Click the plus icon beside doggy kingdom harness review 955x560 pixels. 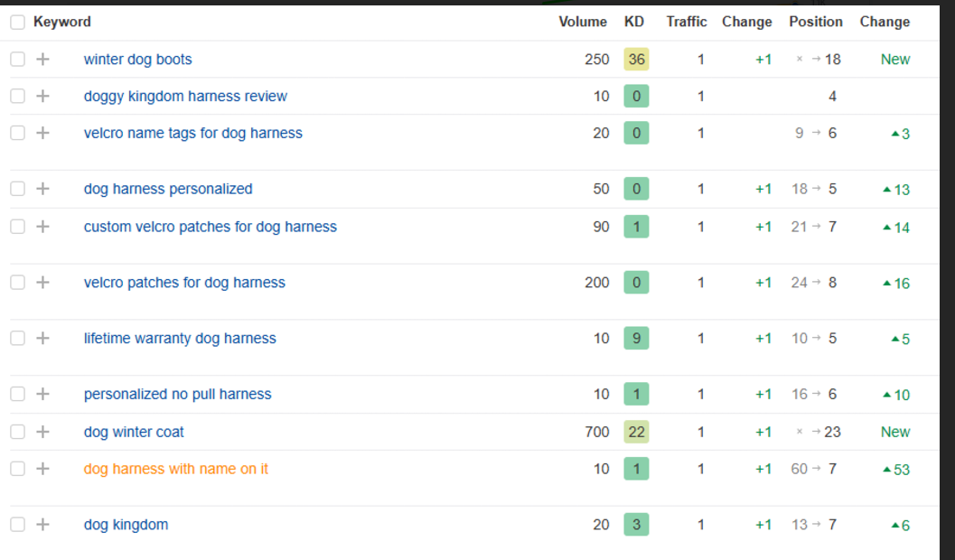tap(42, 96)
